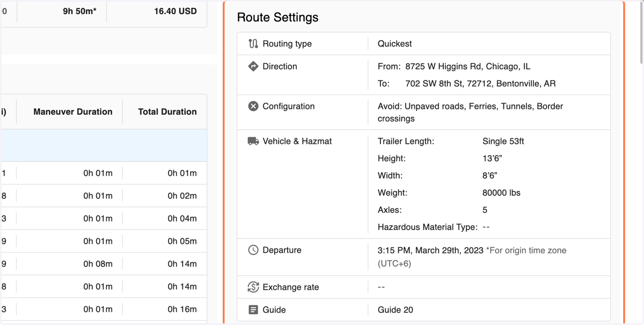Click the Total Duration column header
This screenshot has height=325, width=644.
pyautogui.click(x=167, y=112)
